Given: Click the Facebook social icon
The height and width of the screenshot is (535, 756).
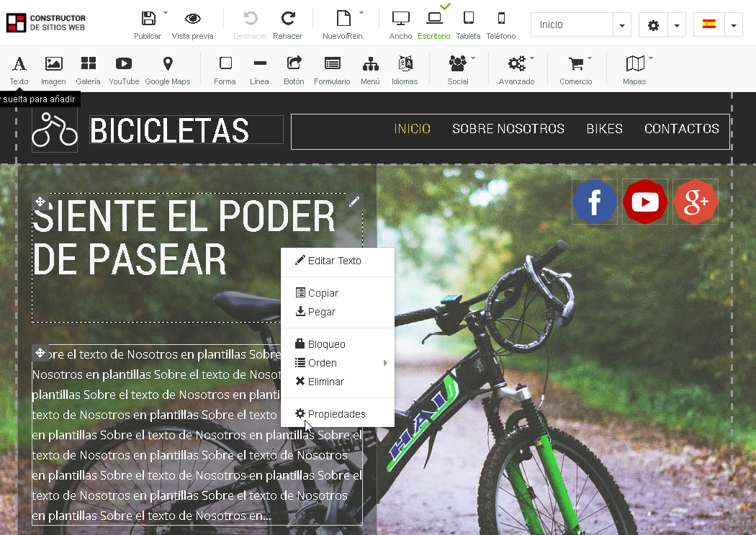Looking at the screenshot, I should [x=595, y=202].
